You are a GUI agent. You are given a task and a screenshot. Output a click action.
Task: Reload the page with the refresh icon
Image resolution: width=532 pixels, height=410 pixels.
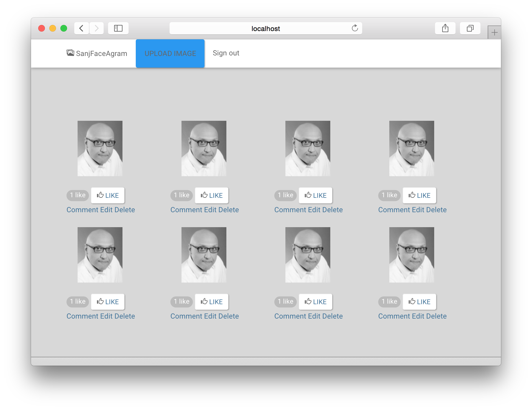coord(355,28)
